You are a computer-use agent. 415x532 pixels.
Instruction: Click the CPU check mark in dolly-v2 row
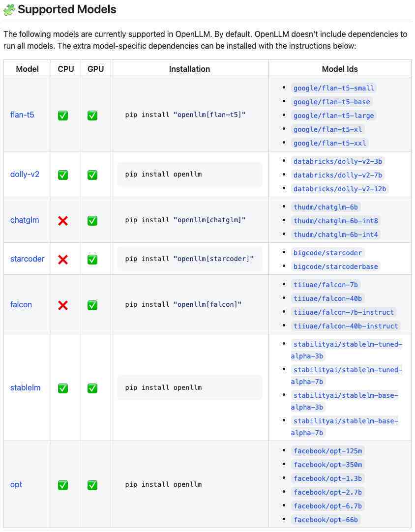(x=63, y=175)
